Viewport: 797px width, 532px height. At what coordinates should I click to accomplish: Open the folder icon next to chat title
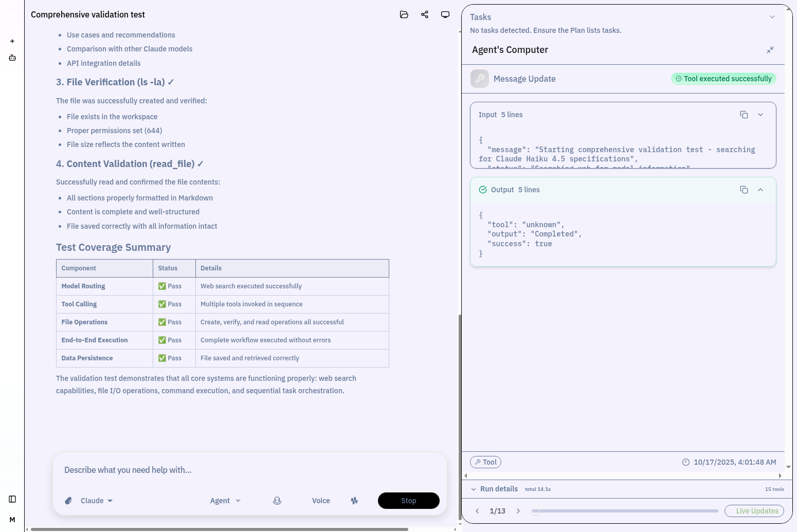click(404, 14)
